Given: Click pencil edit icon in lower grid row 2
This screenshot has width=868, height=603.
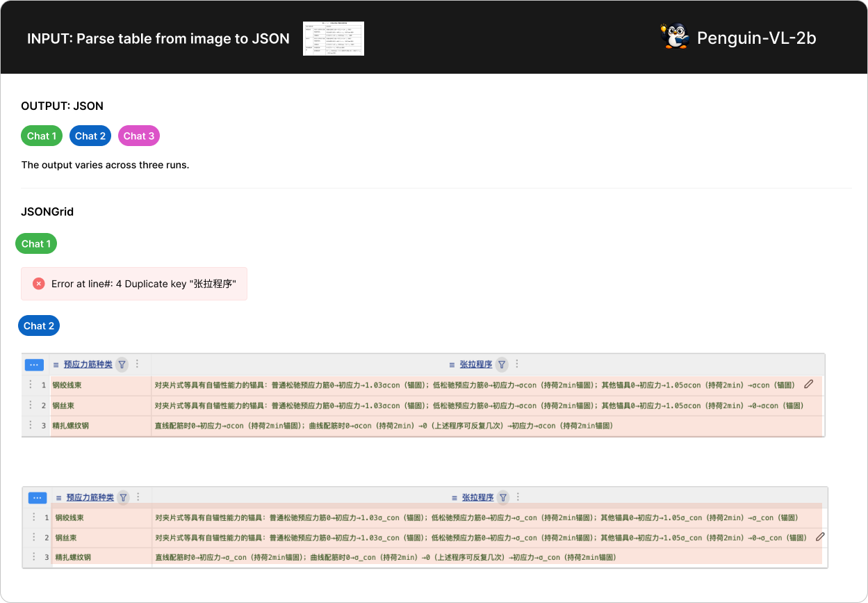Looking at the screenshot, I should point(820,537).
